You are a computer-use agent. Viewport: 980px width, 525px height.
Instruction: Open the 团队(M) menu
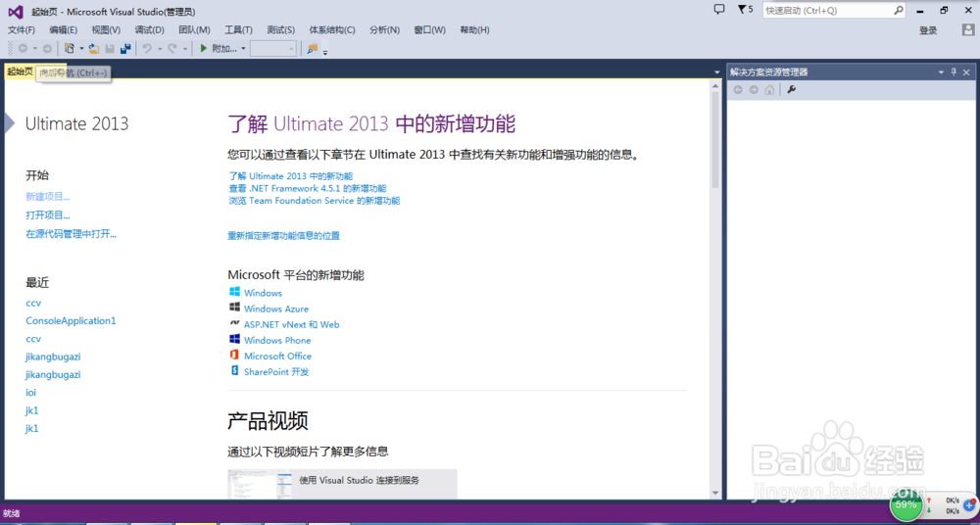pyautogui.click(x=194, y=30)
